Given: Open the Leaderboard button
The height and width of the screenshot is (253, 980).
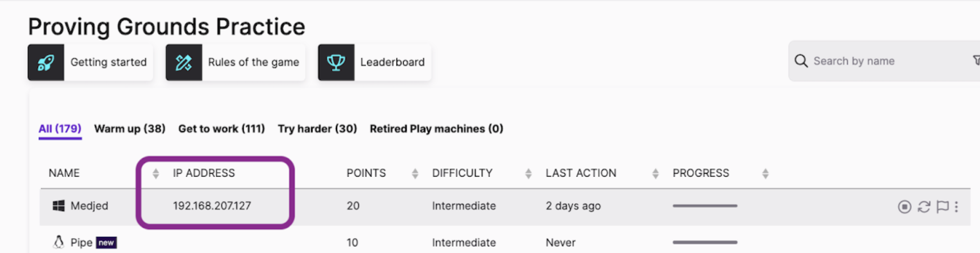Looking at the screenshot, I should pyautogui.click(x=374, y=62).
